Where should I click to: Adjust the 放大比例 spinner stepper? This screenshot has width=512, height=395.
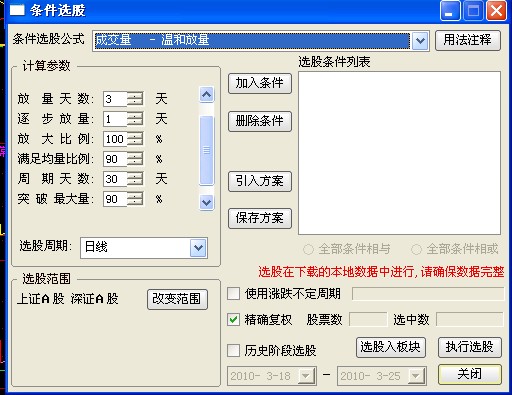[135, 139]
